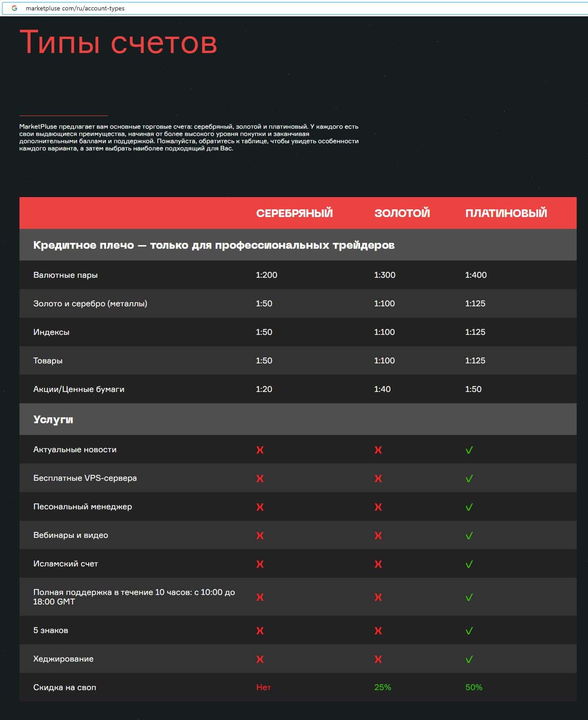
Task: Click the green 50% swap discount value
Action: pyautogui.click(x=474, y=687)
